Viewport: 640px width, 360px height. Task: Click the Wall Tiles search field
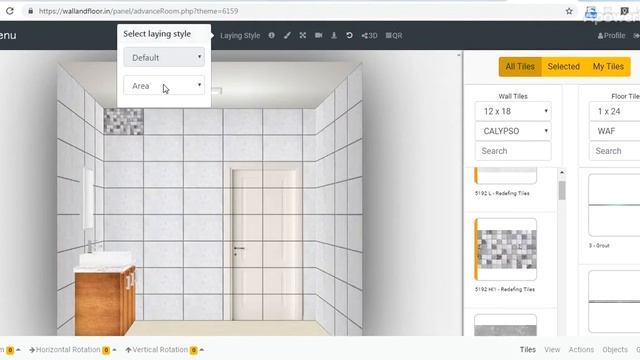(513, 151)
